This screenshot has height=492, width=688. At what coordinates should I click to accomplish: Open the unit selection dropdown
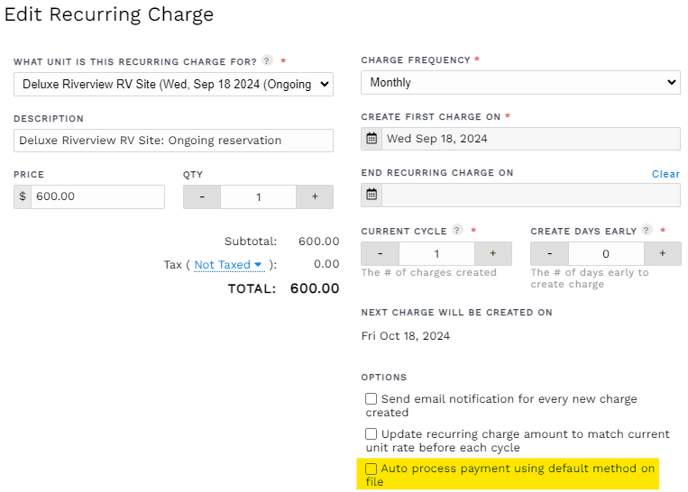[173, 84]
